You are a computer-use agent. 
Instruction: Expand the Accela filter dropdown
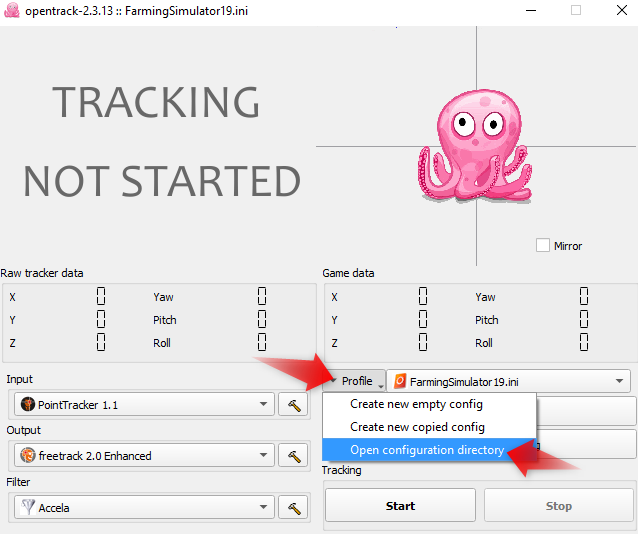(263, 507)
